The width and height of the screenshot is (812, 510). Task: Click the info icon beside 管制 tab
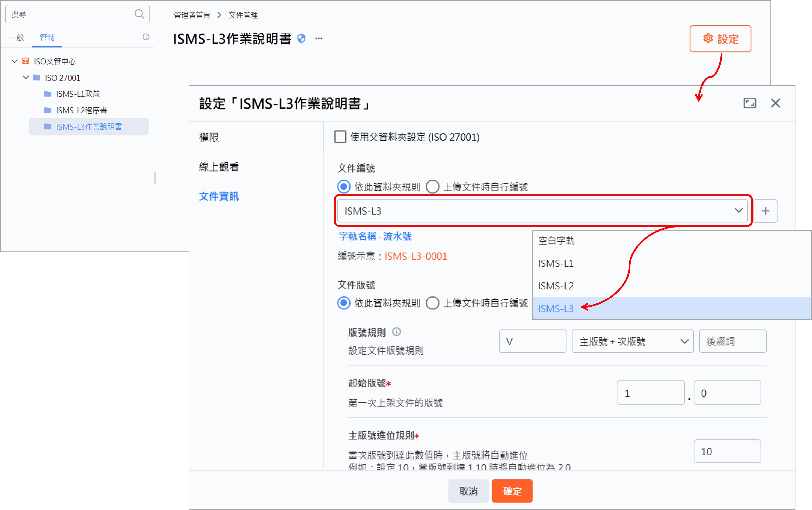pyautogui.click(x=146, y=37)
